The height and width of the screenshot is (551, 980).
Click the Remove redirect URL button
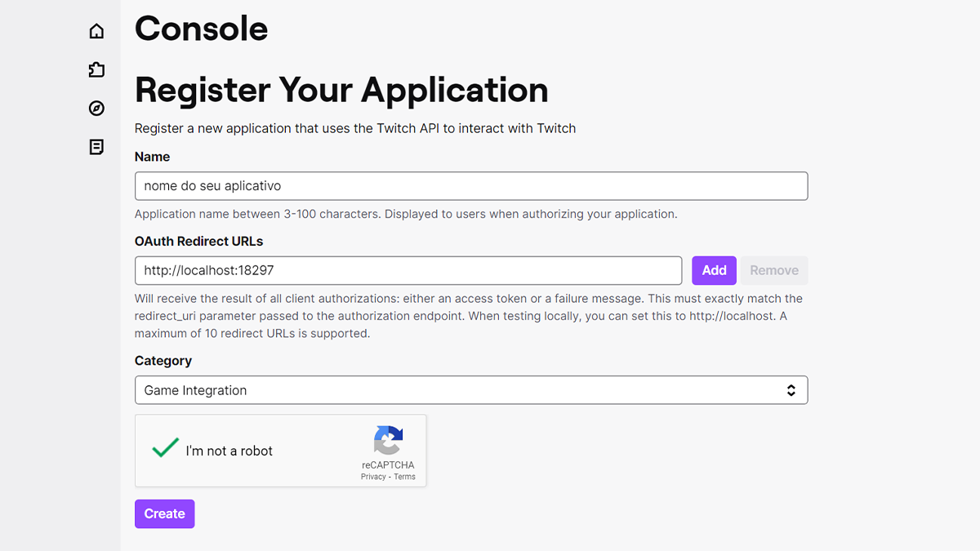pos(774,270)
